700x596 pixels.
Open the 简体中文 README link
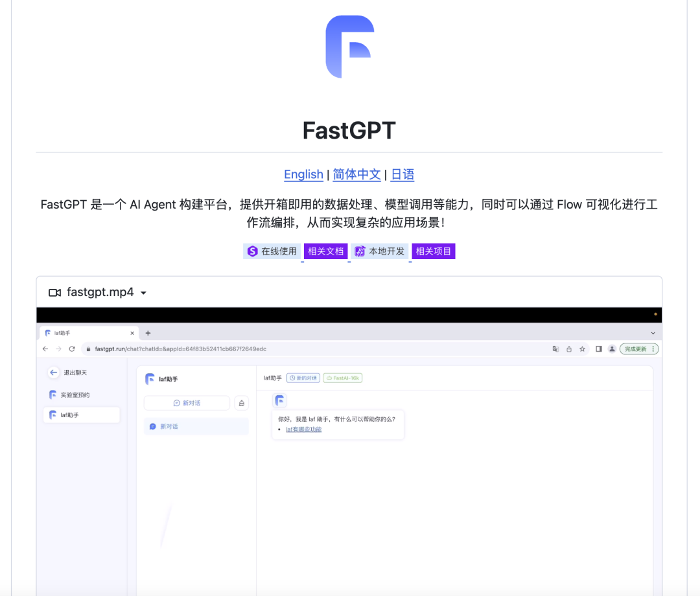pos(356,174)
